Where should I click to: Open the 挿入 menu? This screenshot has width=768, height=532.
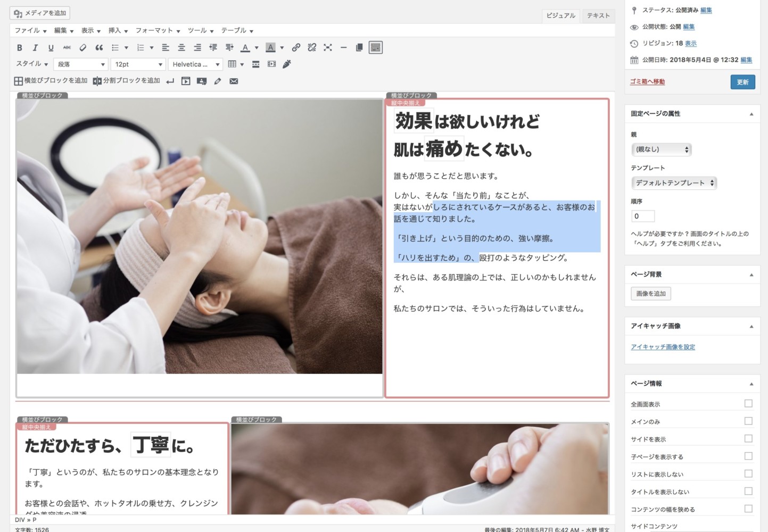[x=118, y=31]
